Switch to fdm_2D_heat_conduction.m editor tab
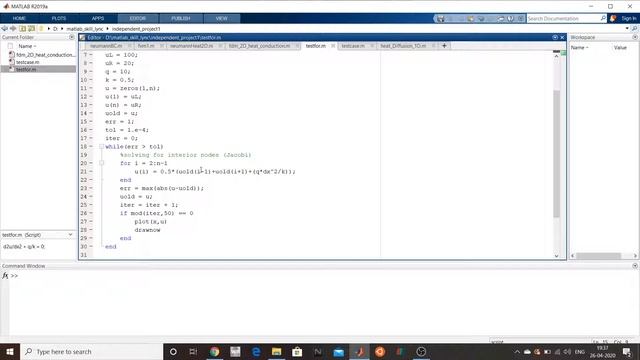 tap(260, 46)
